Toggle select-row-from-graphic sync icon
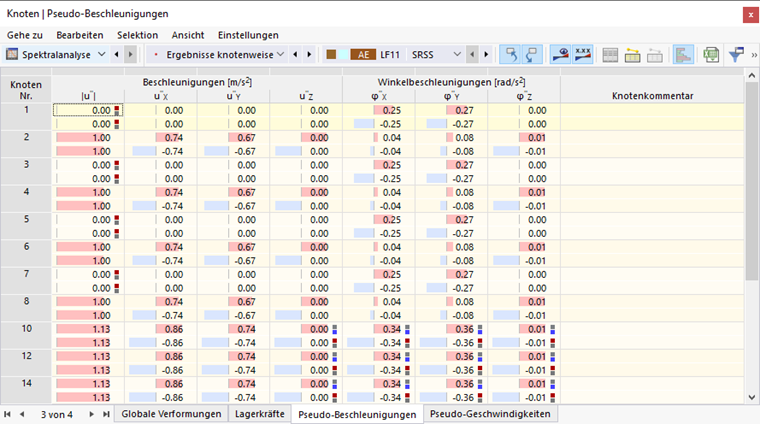This screenshot has width=760, height=424. (532, 55)
